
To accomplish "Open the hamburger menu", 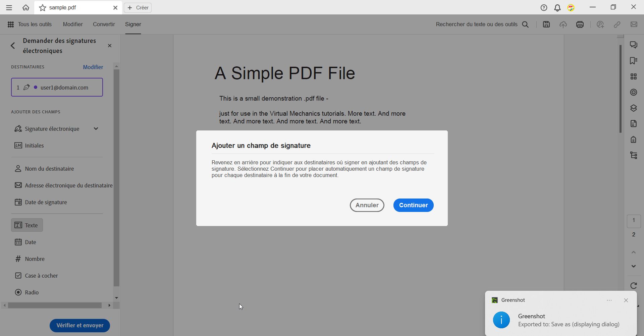I will pos(9,7).
